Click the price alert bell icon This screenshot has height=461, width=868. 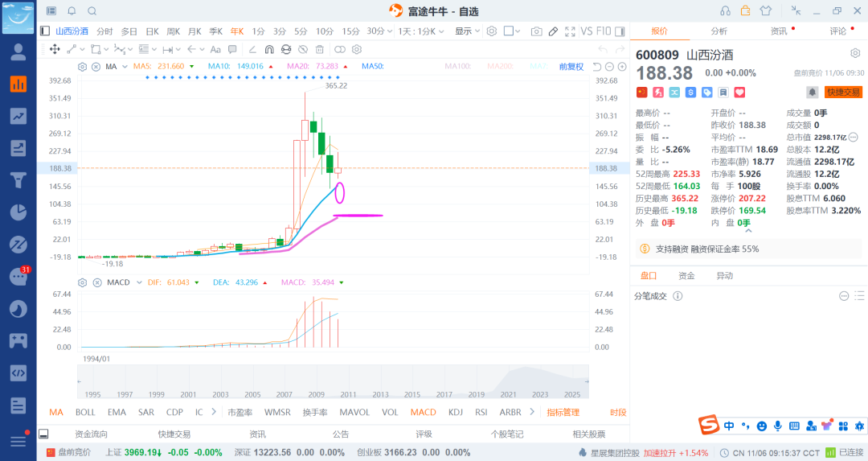coord(812,93)
